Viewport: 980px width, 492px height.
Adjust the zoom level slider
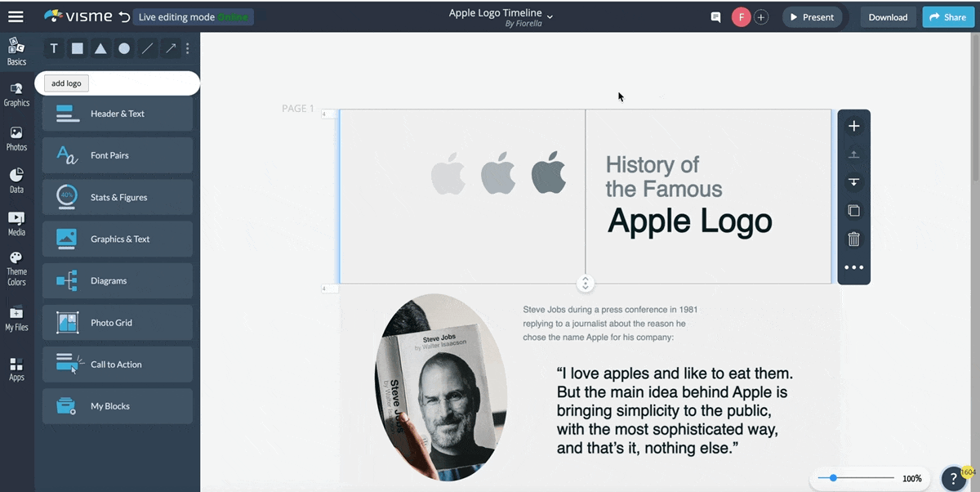tap(833, 478)
